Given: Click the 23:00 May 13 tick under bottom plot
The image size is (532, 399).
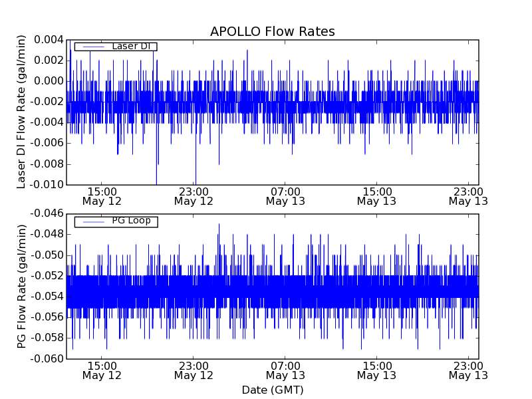Looking at the screenshot, I should pos(467,370).
